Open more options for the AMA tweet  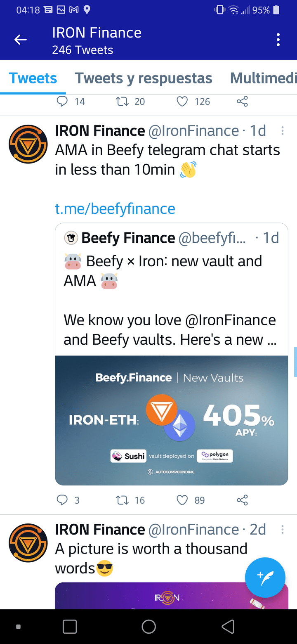click(283, 131)
